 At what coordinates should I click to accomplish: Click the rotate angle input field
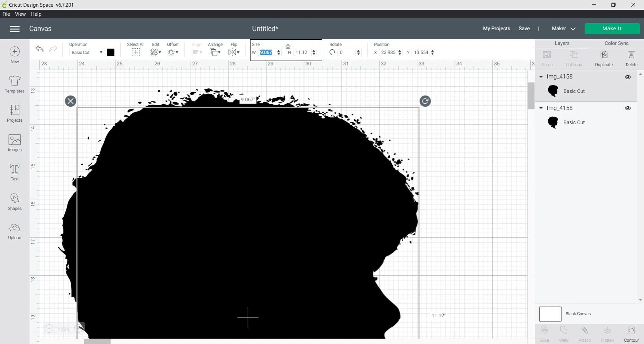tap(347, 53)
